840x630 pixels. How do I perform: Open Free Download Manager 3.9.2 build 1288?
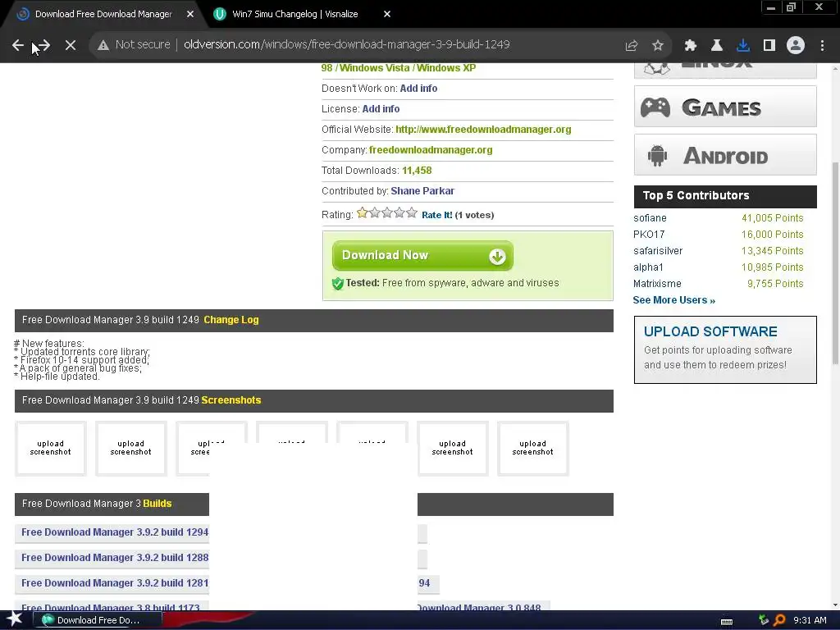point(115,558)
